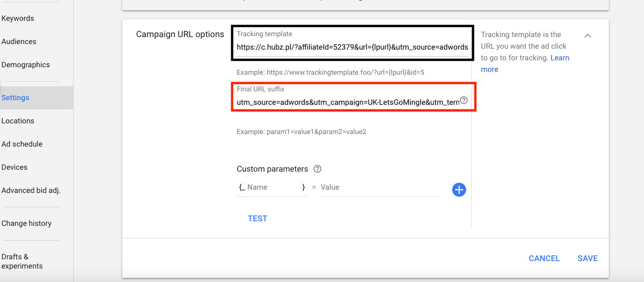This screenshot has width=644, height=282.
Task: Click the Final URL suffix input field
Action: pos(347,102)
